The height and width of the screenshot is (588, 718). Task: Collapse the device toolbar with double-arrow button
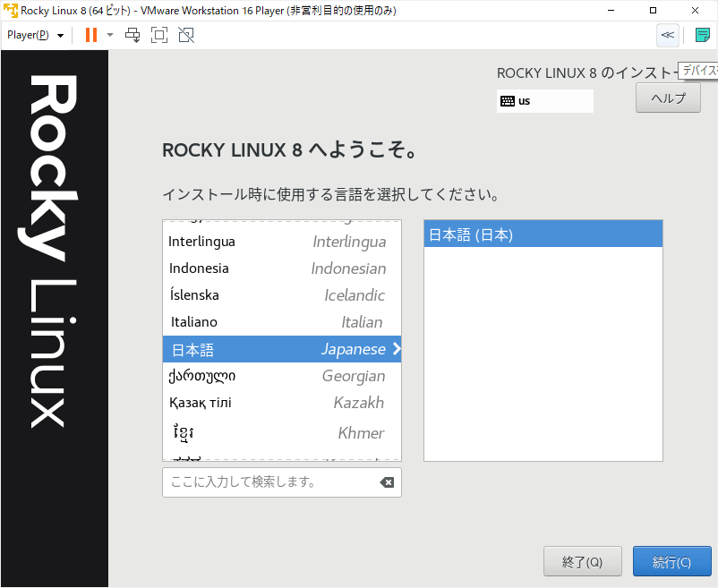coord(668,35)
